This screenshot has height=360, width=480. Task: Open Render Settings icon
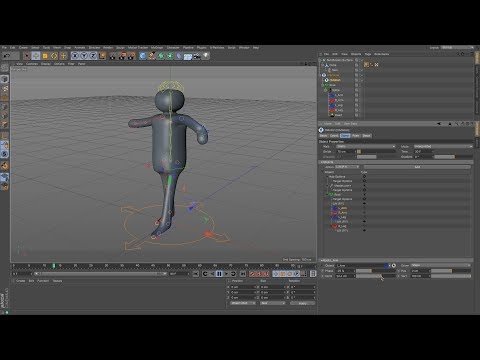tap(132, 56)
